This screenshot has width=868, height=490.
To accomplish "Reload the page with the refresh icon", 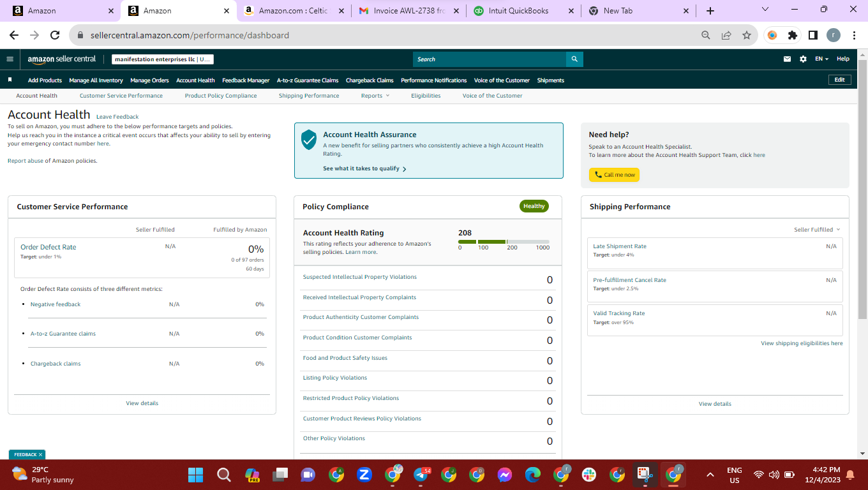I will [x=55, y=35].
